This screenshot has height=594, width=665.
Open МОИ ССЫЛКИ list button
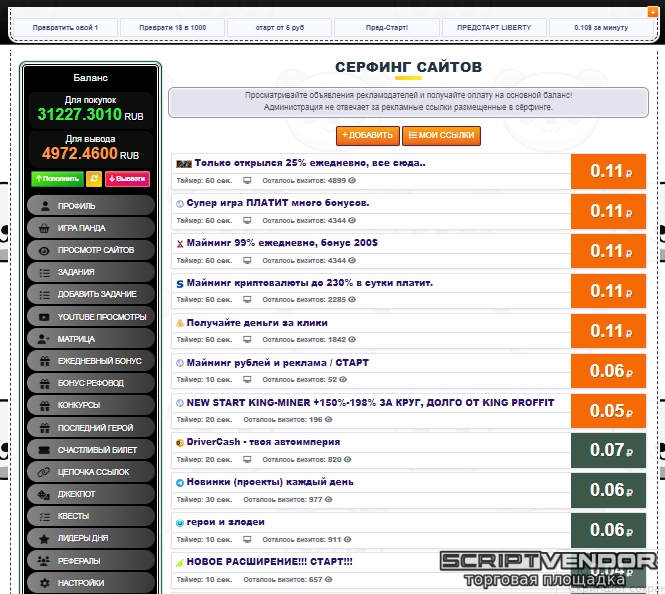coord(441,135)
